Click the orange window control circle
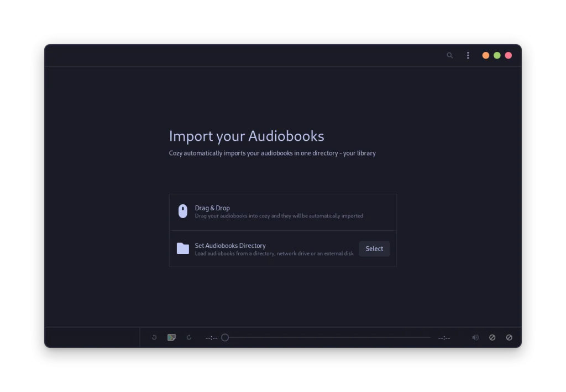This screenshot has height=392, width=566. (x=485, y=55)
